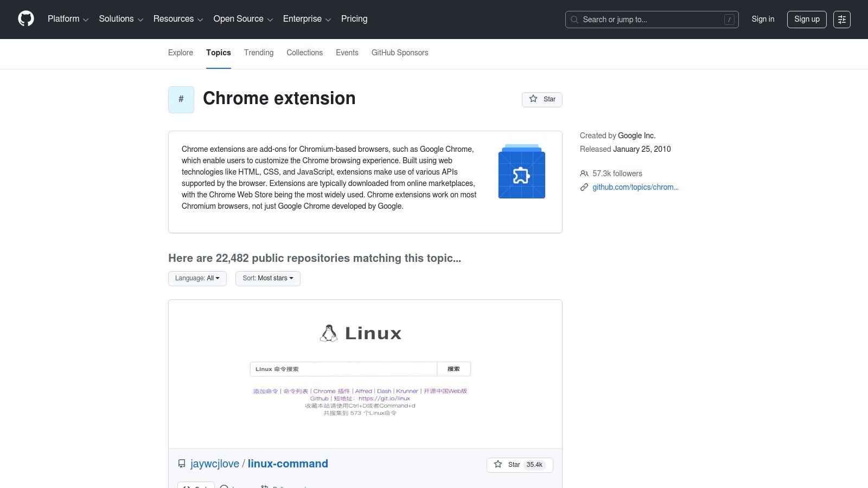This screenshot has width=868, height=488.
Task: Click the GitHub logo icon
Action: (26, 18)
